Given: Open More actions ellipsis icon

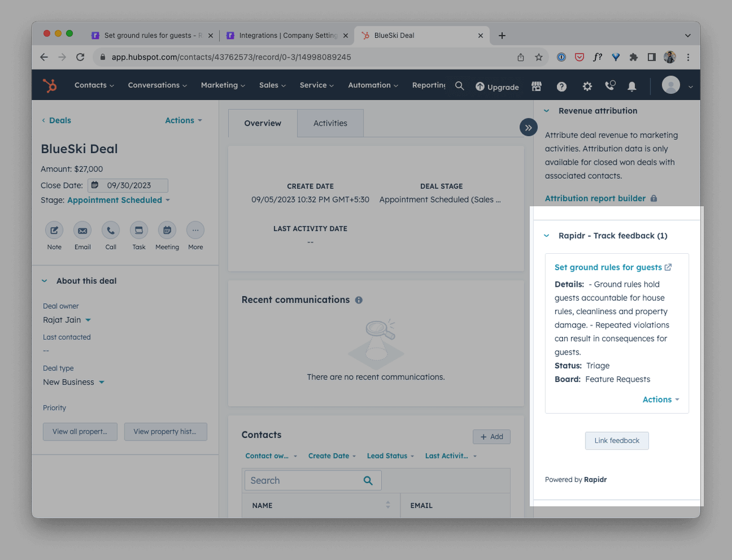Looking at the screenshot, I should [195, 230].
